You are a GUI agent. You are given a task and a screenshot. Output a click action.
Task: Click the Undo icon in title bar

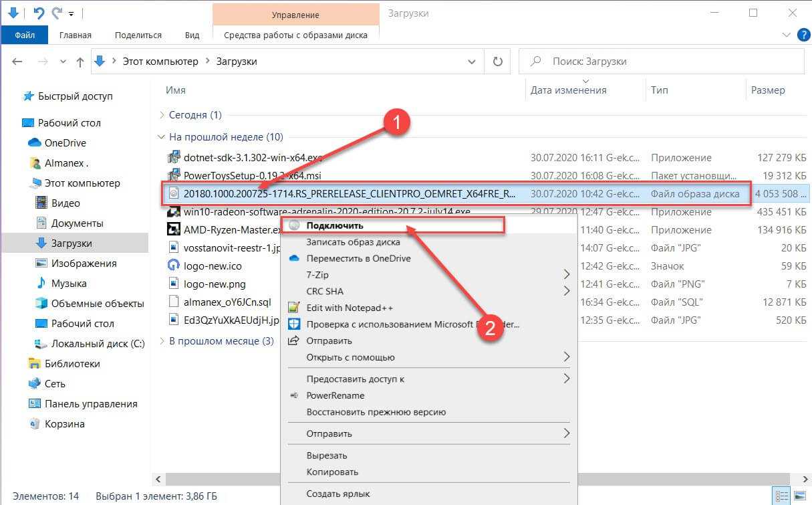pos(39,13)
